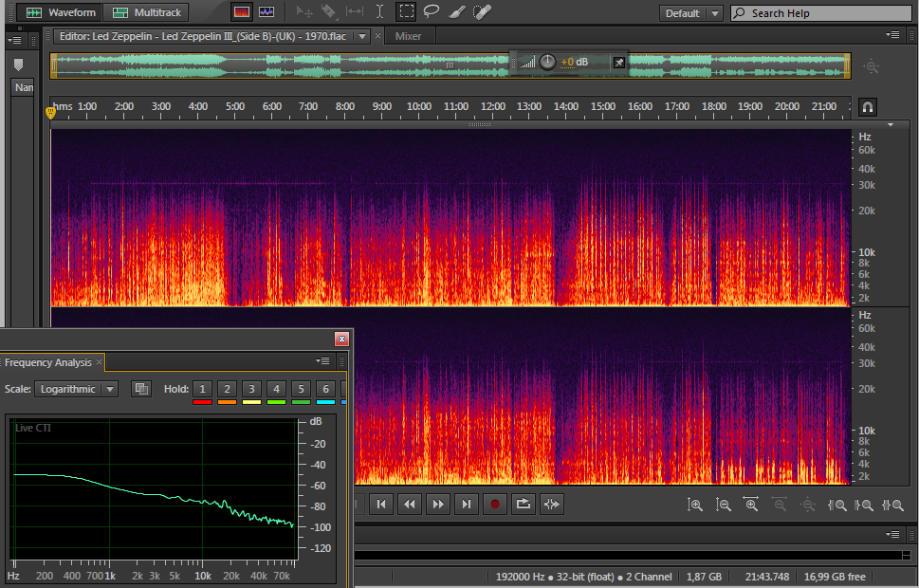Viewport: 919px width, 588px height.
Task: Switch to Waveform view
Action: pyautogui.click(x=61, y=12)
